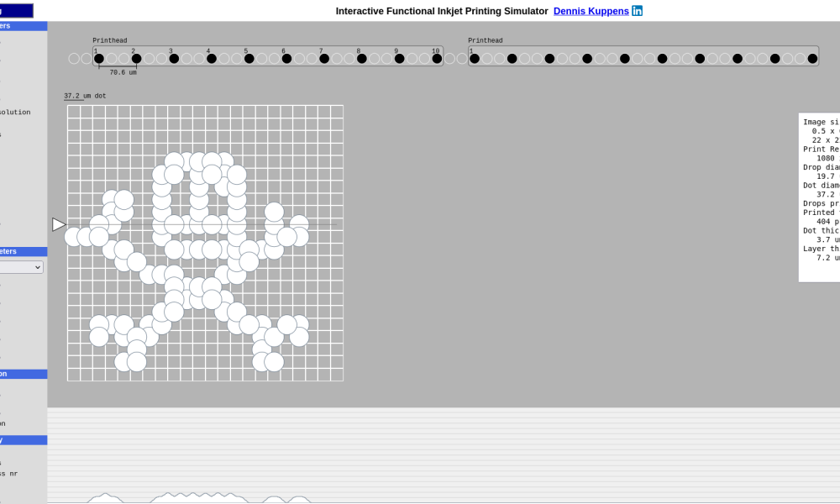Click the second blue header ending in 'eters'
Image resolution: width=840 pixels, height=504 pixels.
24,251
